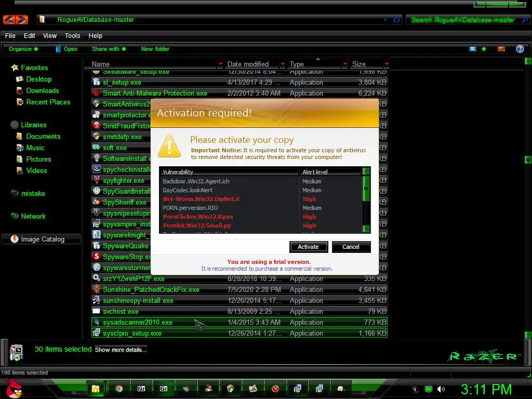Click the soft.exe file icon
The image size is (532, 399).
96,147
